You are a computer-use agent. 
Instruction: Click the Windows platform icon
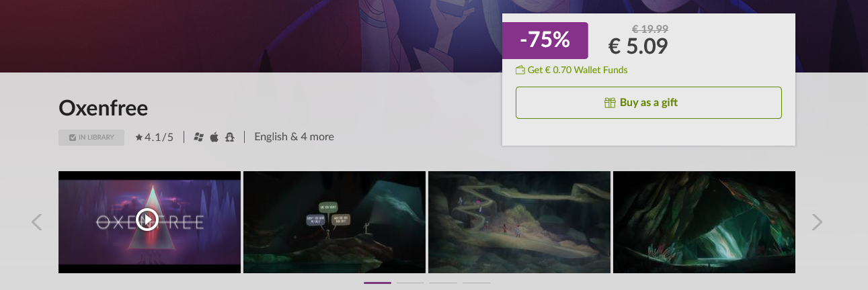tap(198, 137)
